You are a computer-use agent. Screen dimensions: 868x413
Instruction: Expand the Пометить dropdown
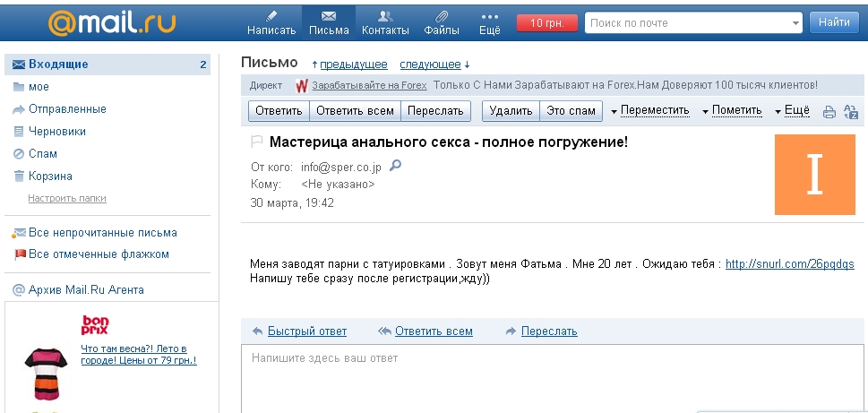[733, 111]
